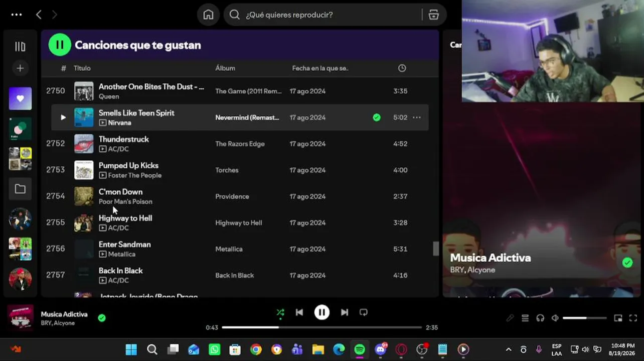Open the Back In Black album link
This screenshot has width=644, height=361.
235,275
